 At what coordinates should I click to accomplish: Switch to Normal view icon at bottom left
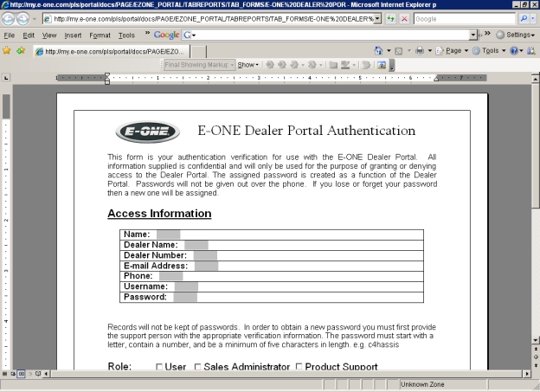point(5,374)
